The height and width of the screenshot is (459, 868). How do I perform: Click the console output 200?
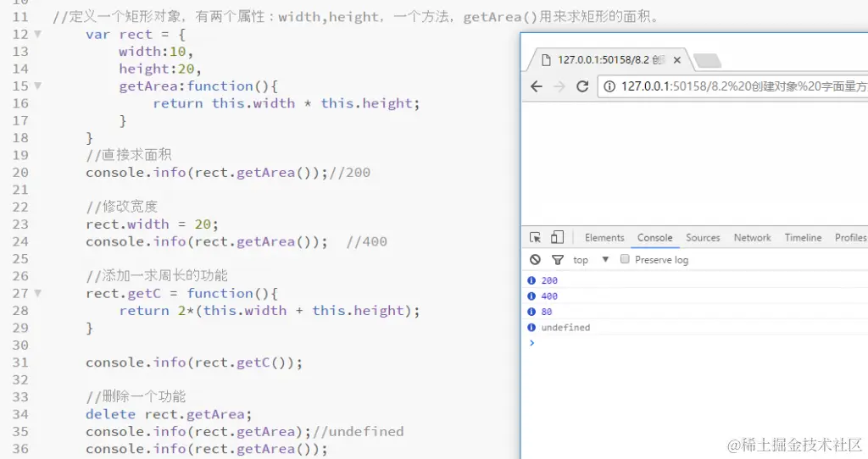pyautogui.click(x=549, y=280)
